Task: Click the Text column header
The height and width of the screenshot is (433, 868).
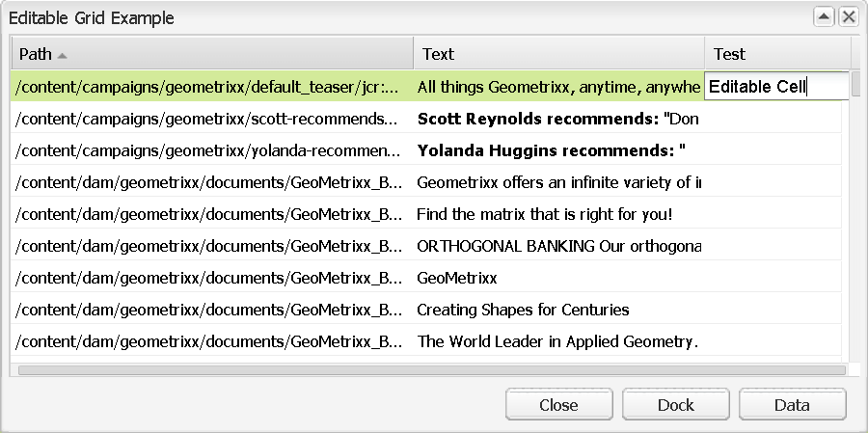Action: click(x=559, y=54)
